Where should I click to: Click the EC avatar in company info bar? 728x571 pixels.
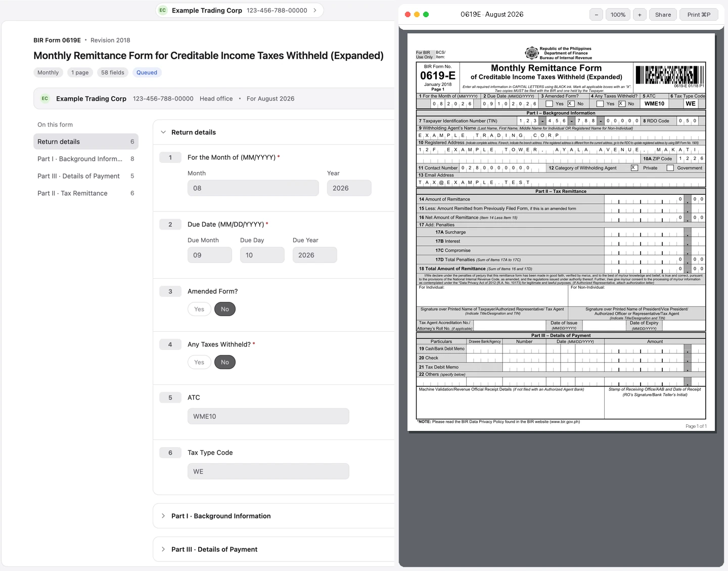click(x=45, y=99)
